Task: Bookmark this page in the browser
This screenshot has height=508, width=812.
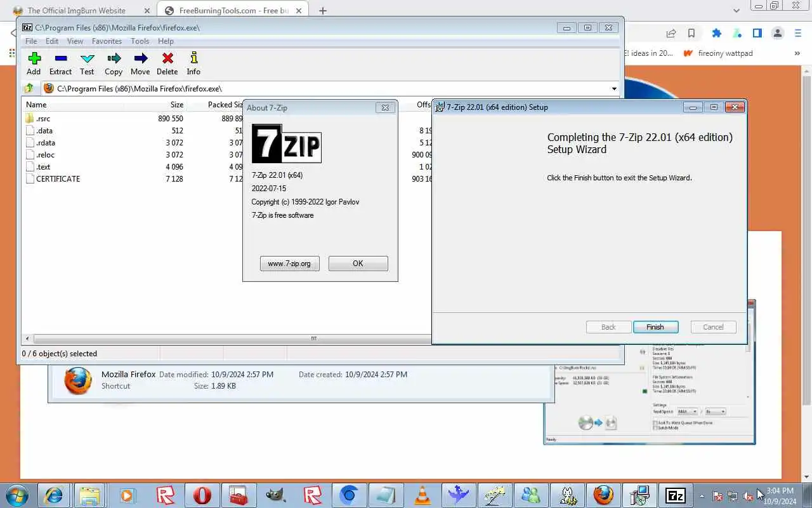Action: [x=691, y=34]
